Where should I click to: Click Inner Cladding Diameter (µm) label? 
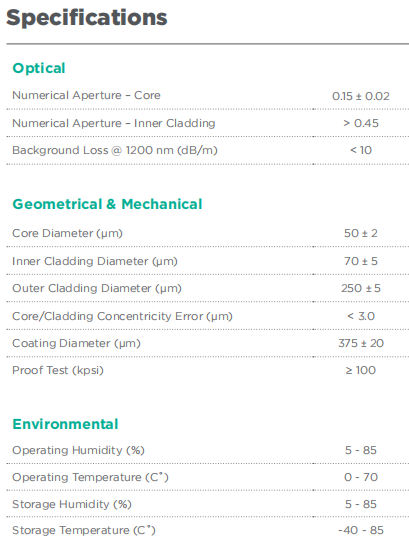tap(95, 261)
